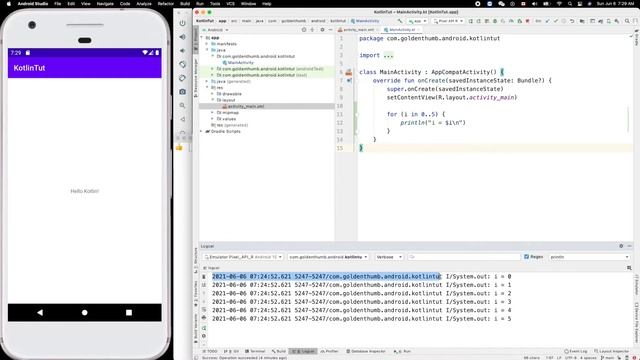
Task: Click the log line ending with i = 3
Action: click(361, 302)
